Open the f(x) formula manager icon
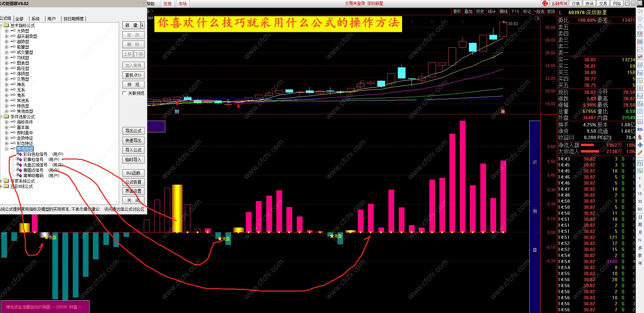 tap(640, 104)
